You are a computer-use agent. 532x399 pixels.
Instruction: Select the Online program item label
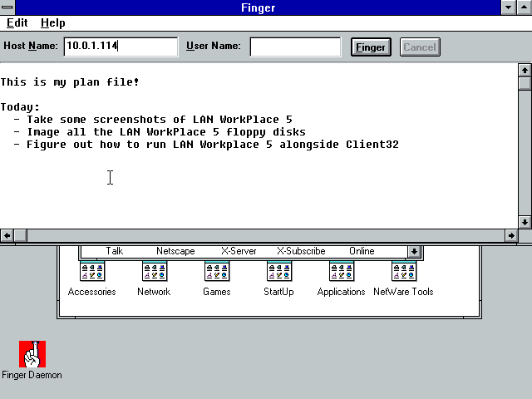point(362,251)
